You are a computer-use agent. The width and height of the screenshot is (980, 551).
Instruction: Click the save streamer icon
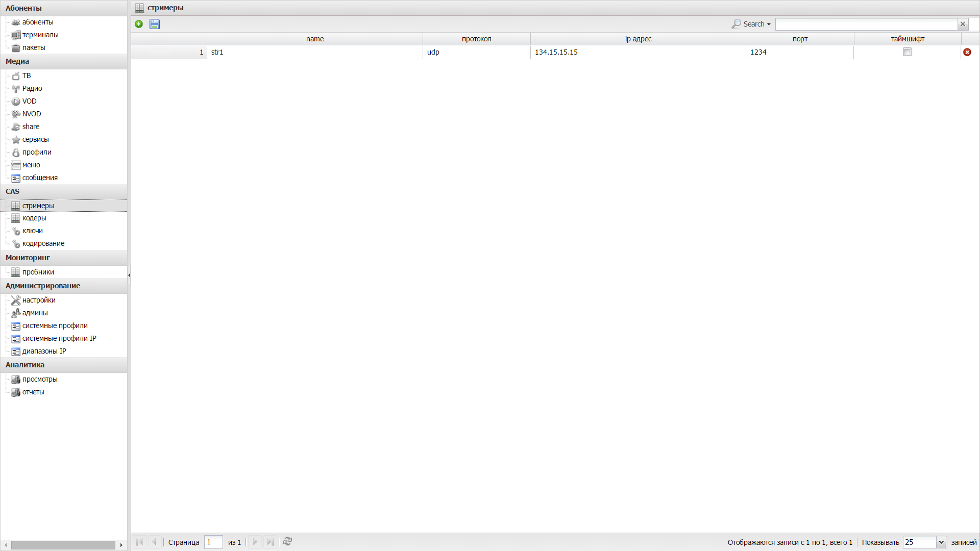point(154,23)
